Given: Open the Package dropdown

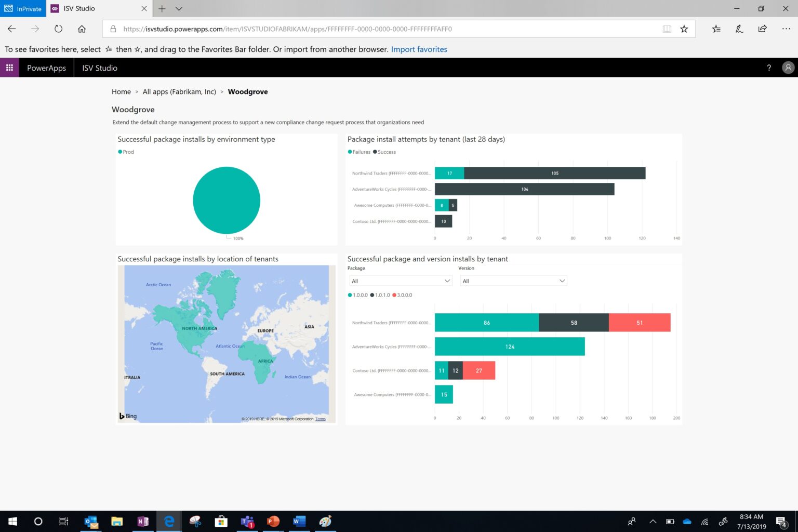Looking at the screenshot, I should [x=400, y=281].
